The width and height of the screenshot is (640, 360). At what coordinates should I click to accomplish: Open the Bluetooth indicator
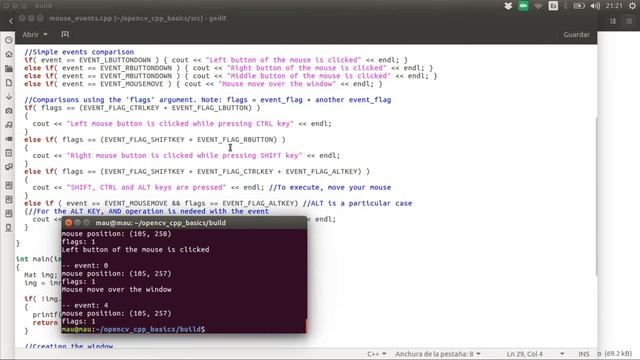(x=566, y=6)
